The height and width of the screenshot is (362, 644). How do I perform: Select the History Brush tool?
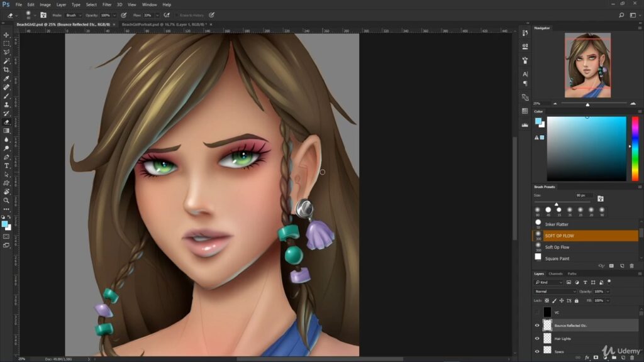coord(6,113)
